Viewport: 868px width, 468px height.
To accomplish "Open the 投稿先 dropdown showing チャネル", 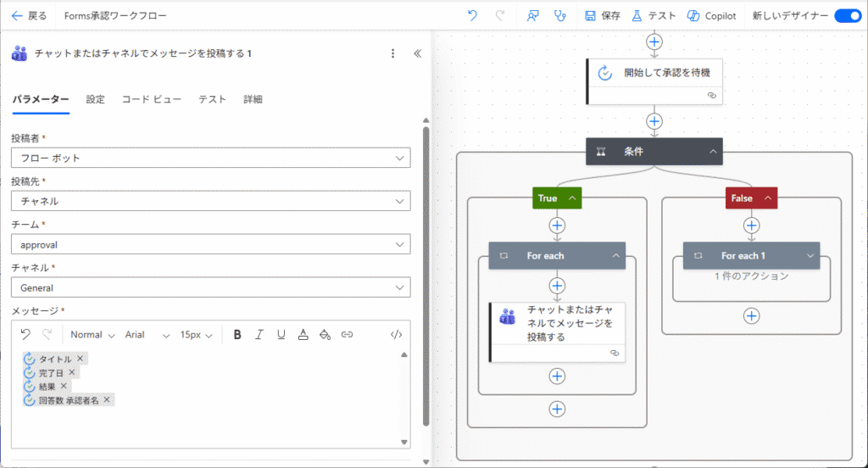I will click(x=211, y=201).
